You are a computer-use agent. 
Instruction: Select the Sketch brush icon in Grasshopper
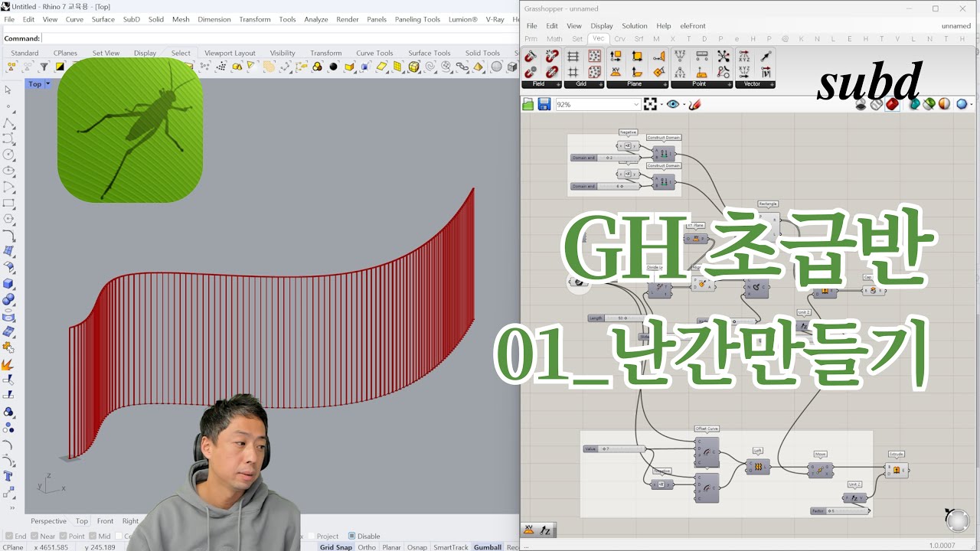694,104
